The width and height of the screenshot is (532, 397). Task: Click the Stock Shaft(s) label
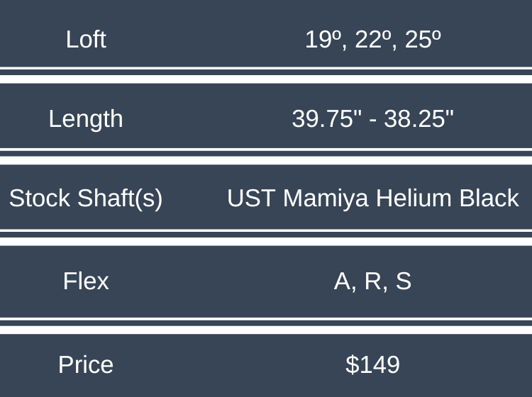click(x=86, y=198)
